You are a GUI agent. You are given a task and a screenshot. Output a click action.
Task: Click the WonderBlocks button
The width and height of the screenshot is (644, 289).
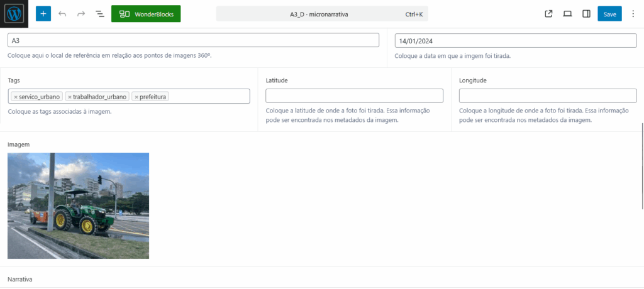(x=146, y=14)
